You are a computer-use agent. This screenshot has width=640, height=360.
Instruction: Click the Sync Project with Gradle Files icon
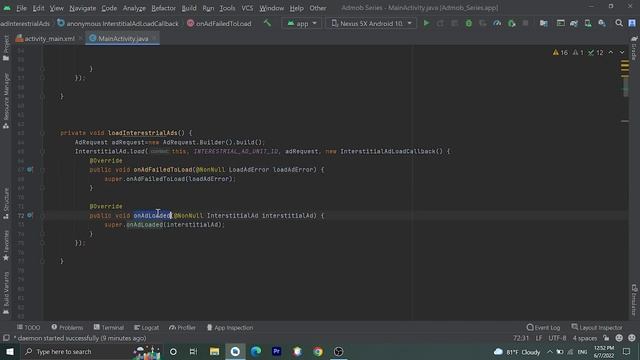[574, 23]
